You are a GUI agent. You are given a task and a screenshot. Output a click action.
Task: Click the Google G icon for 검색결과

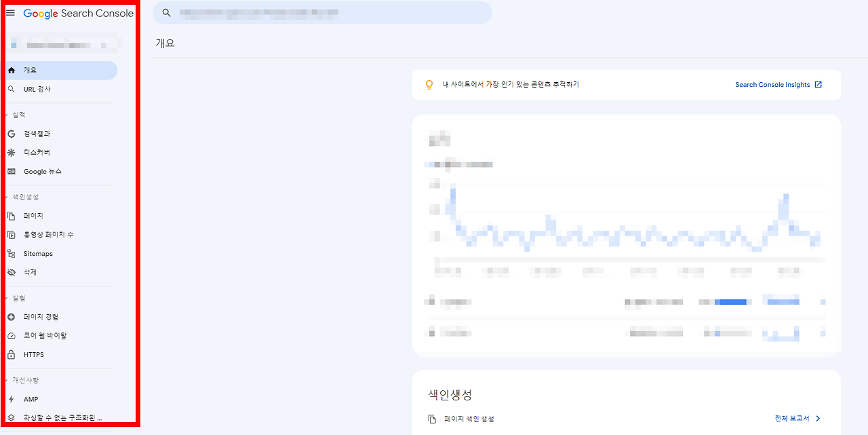[11, 134]
